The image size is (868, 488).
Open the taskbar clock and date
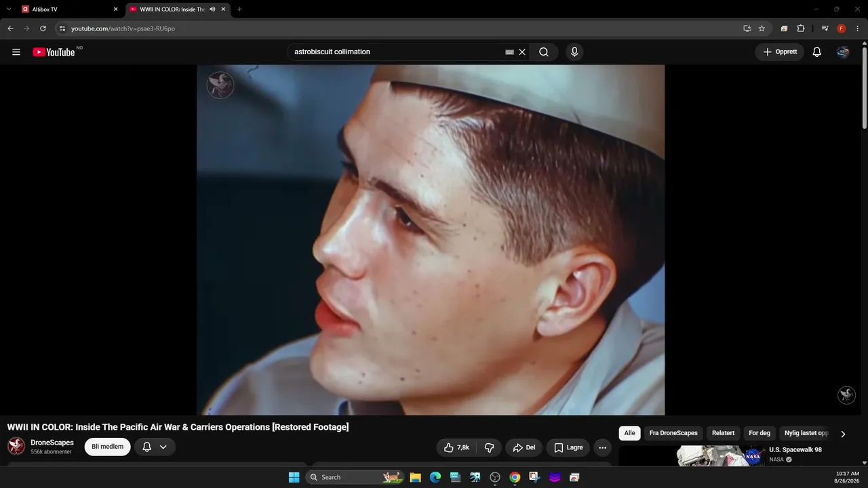[848, 477]
